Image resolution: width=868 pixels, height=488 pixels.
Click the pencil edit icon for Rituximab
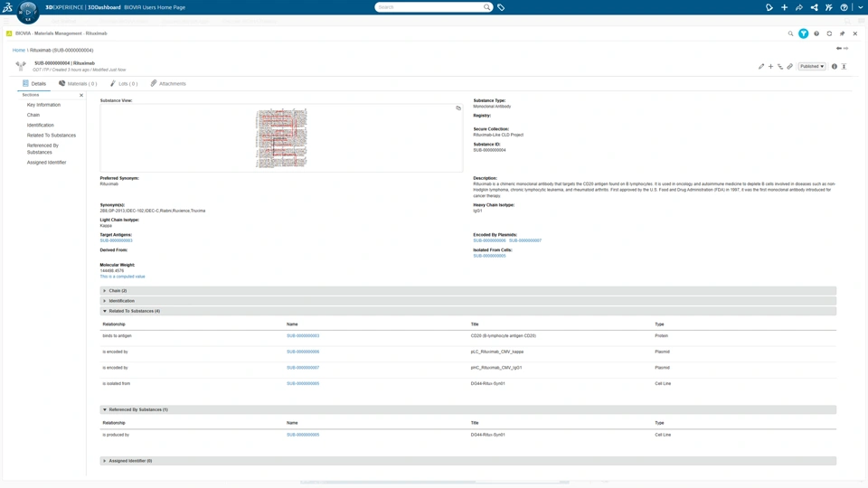761,66
